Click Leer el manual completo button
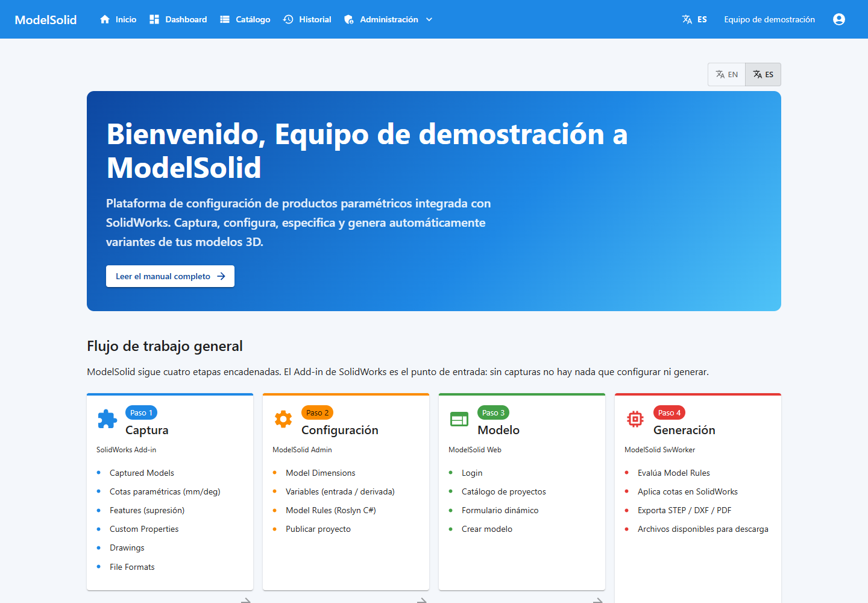The width and height of the screenshot is (868, 603). [x=170, y=276]
